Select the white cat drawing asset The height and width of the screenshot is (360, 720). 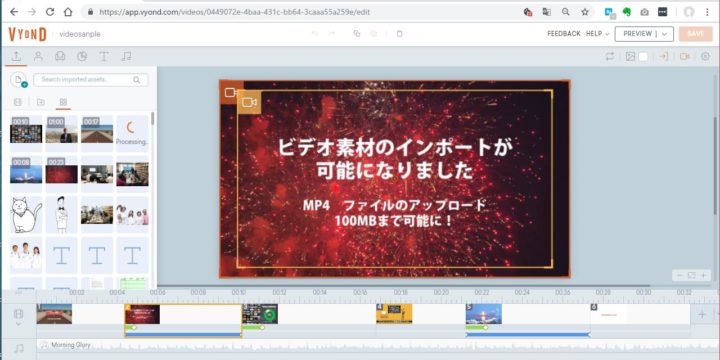click(x=26, y=214)
